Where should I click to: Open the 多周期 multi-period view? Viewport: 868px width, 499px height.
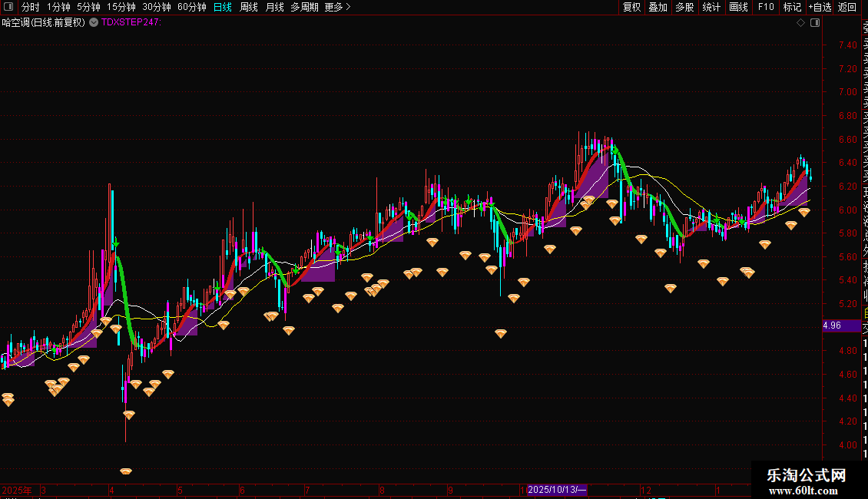tap(304, 7)
